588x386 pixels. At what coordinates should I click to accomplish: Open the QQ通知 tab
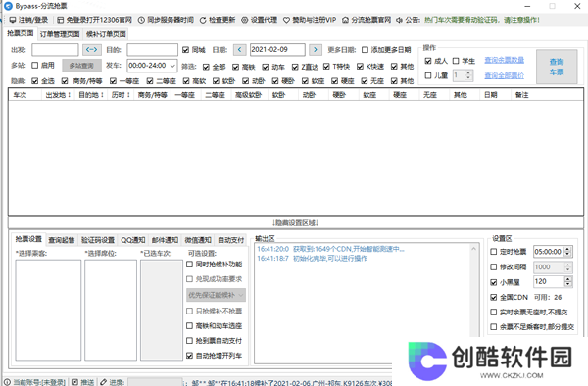pyautogui.click(x=133, y=240)
